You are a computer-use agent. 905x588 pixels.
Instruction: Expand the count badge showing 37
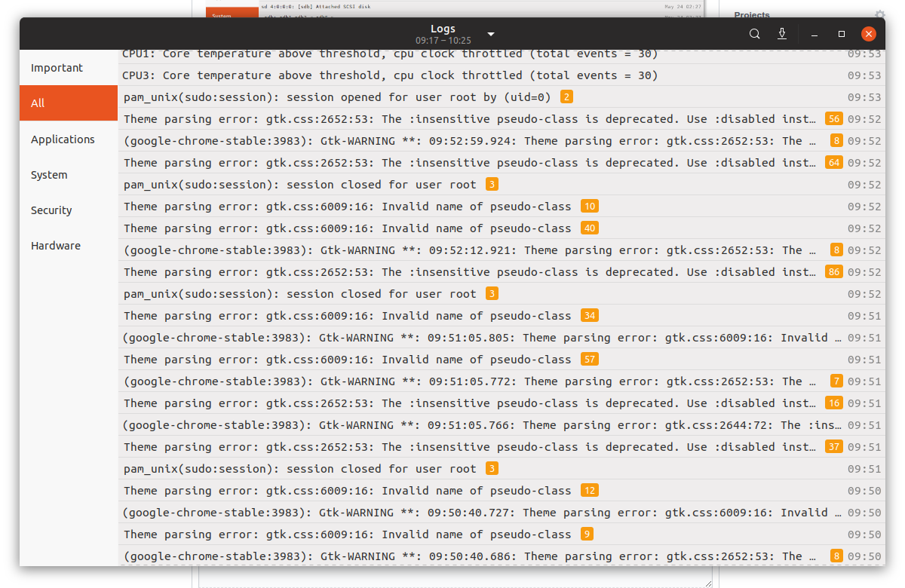click(833, 447)
